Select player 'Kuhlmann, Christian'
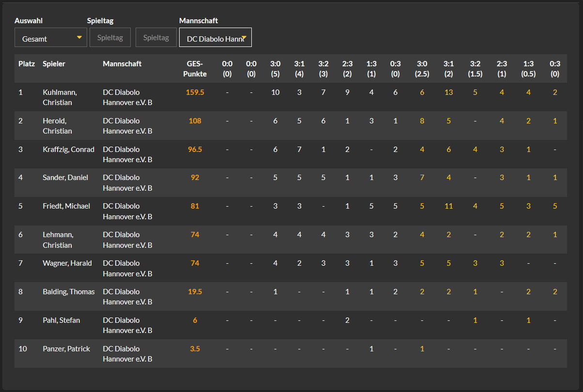Image resolution: width=583 pixels, height=392 pixels. tap(60, 97)
